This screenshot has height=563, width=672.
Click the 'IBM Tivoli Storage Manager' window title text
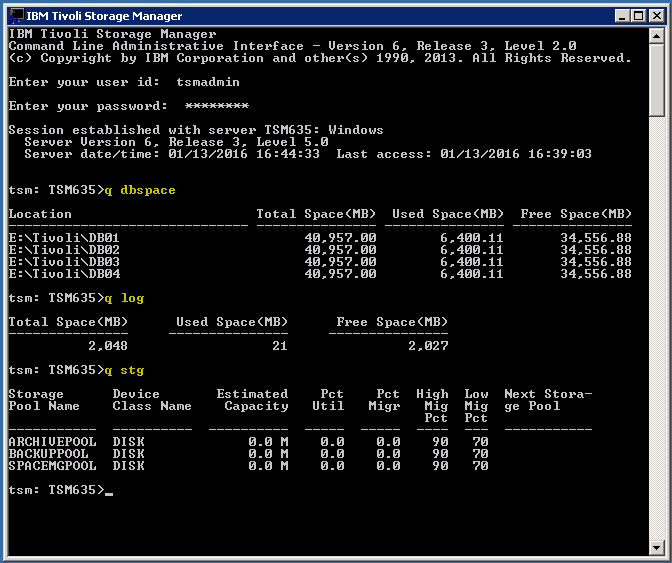[x=104, y=16]
